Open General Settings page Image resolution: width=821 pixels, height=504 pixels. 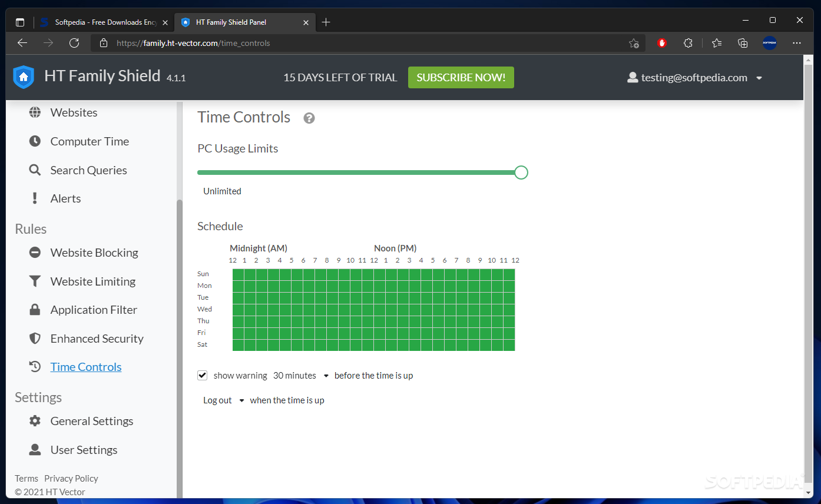[x=92, y=421]
